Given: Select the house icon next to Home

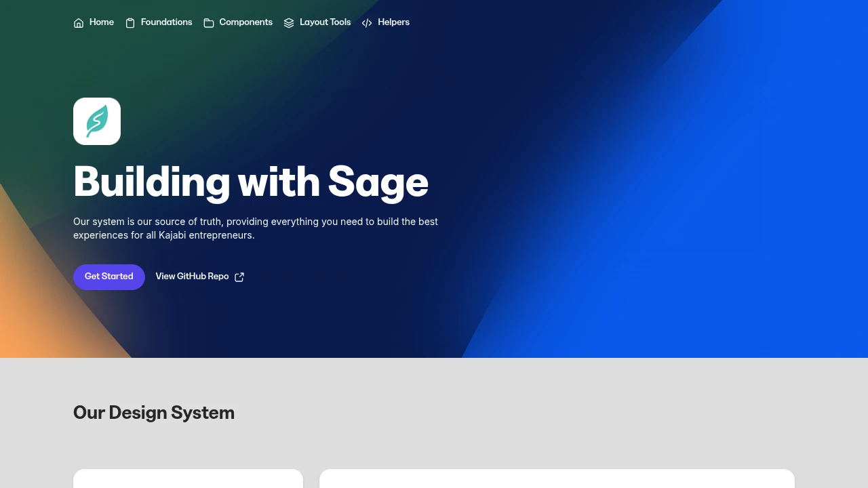Looking at the screenshot, I should (79, 22).
